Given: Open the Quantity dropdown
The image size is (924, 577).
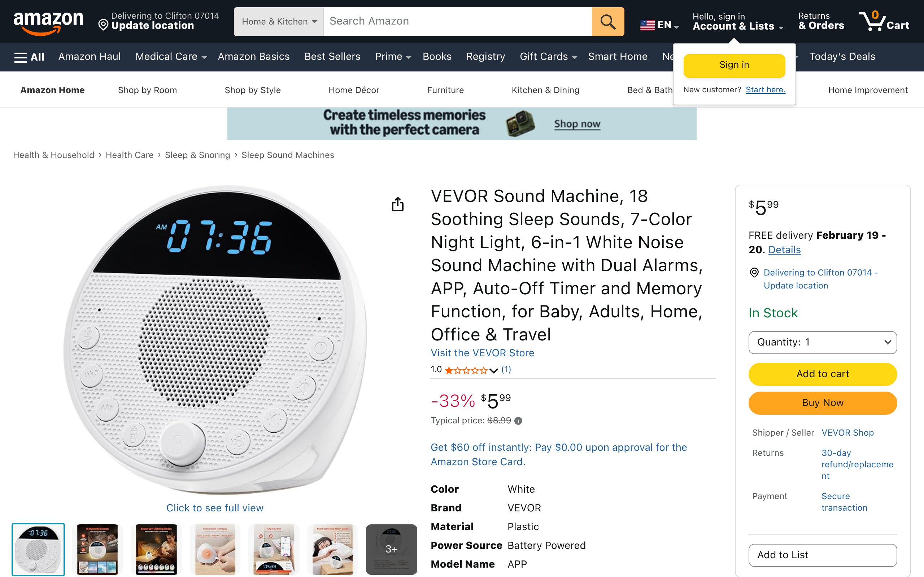Looking at the screenshot, I should (x=823, y=342).
